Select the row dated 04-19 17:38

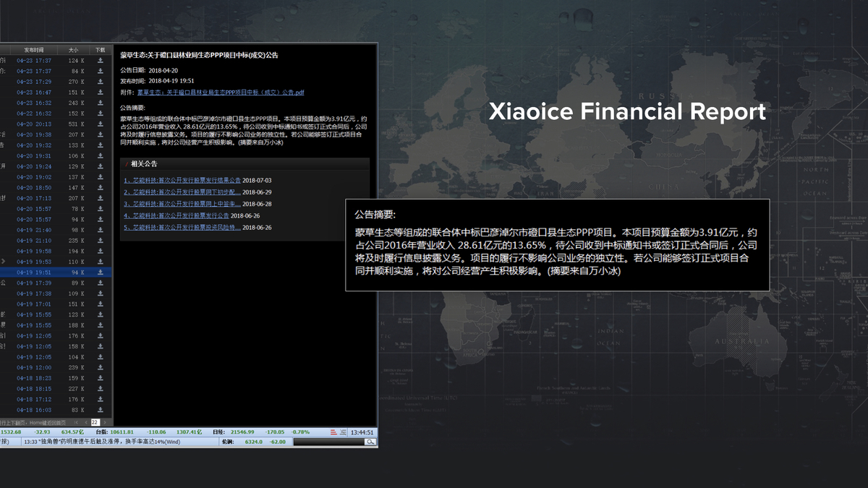[56, 294]
